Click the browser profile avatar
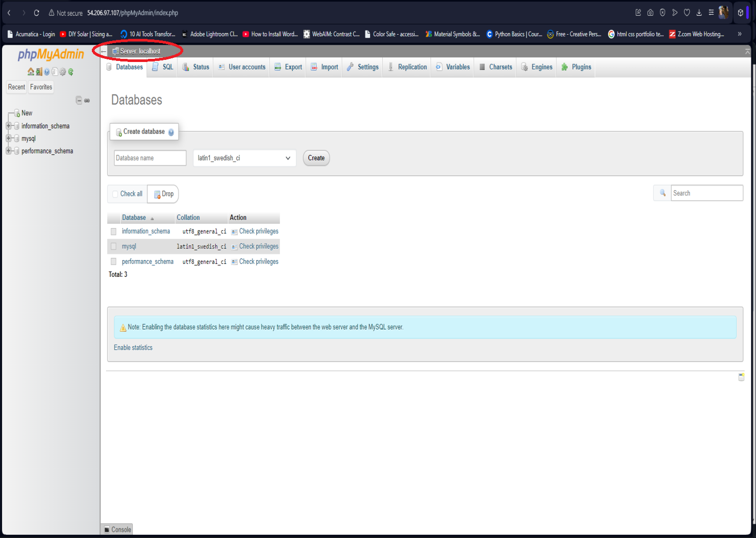This screenshot has width=756, height=538. [x=723, y=13]
